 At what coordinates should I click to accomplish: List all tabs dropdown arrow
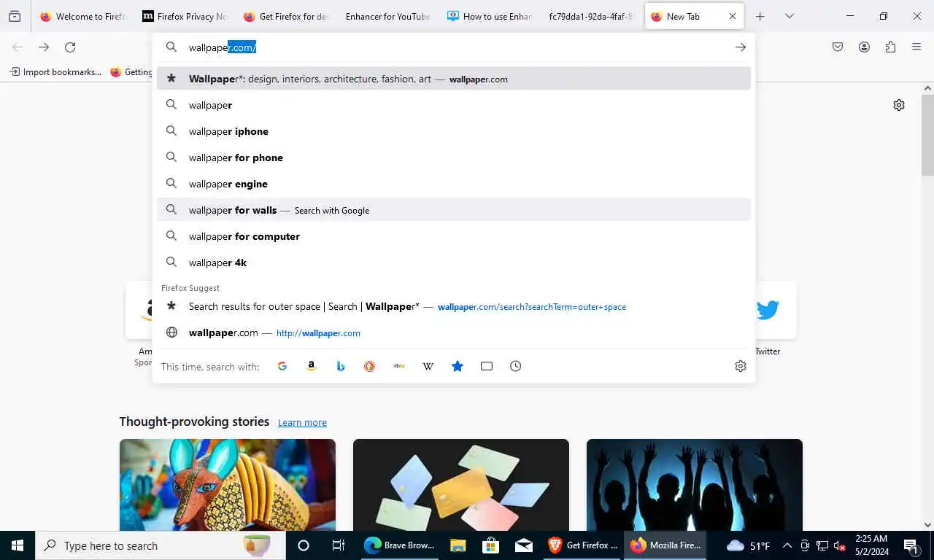click(789, 16)
